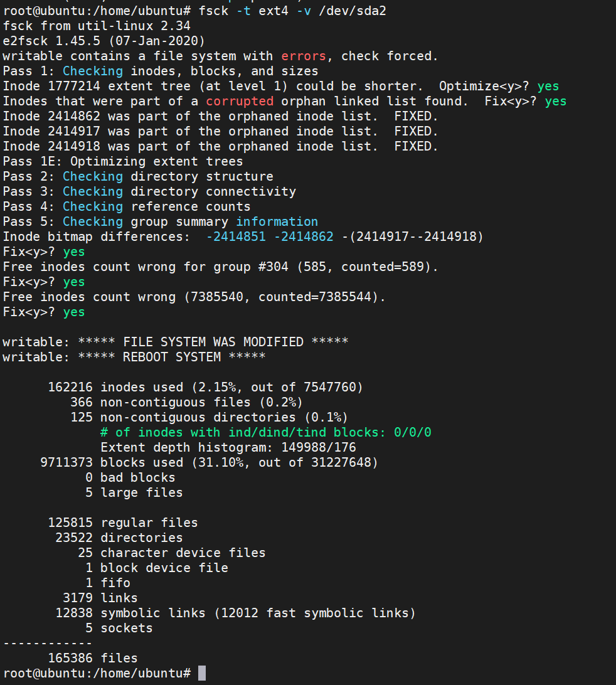Click "group #304" in the free inodes line
616x685 pixels.
pos(251,267)
